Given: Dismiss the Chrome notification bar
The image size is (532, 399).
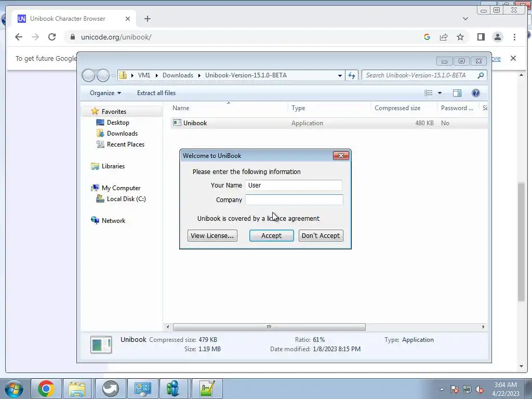Looking at the screenshot, I should [x=513, y=58].
